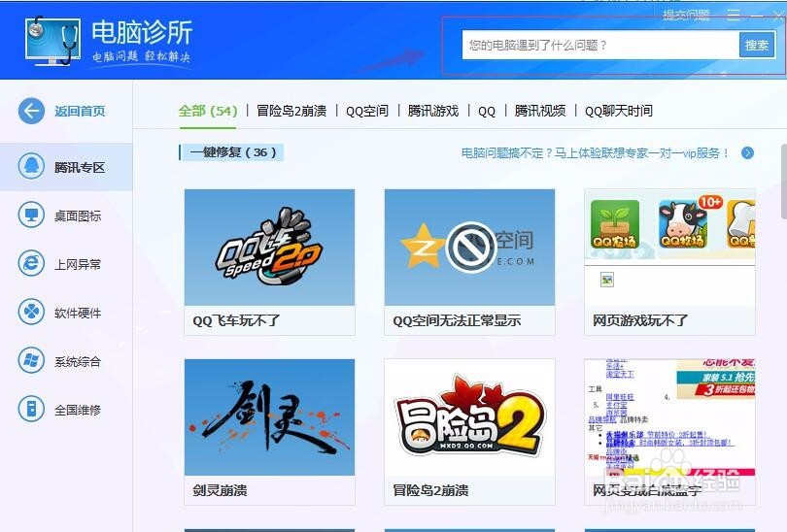Click the 提交问题 link in title bar
Screen dimensions: 787x532
pyautogui.click(x=686, y=15)
